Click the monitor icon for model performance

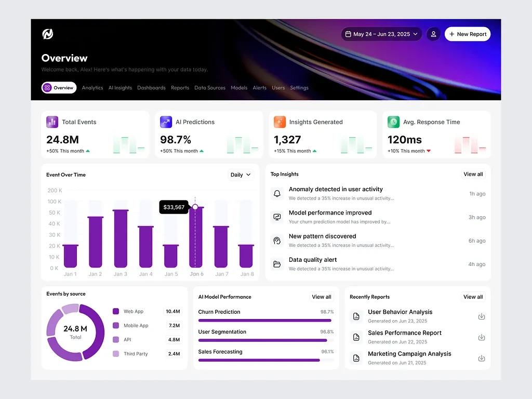277,217
